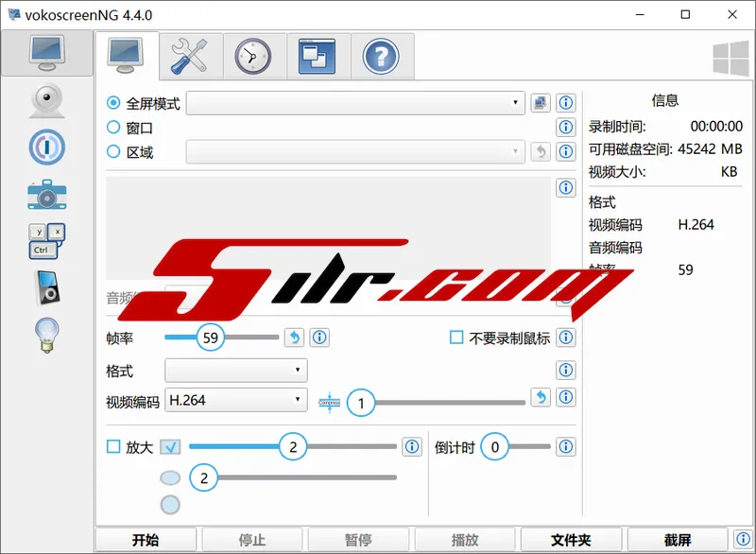Adjust the video quality slider handle showing 1
This screenshot has width=756, height=554.
tap(361, 403)
